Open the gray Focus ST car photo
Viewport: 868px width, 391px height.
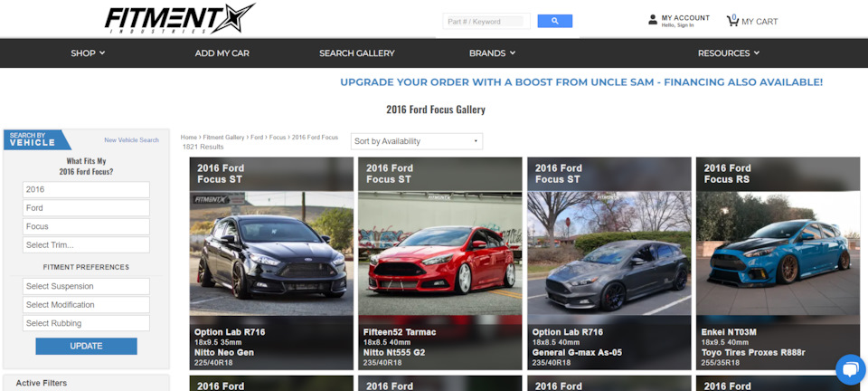(x=609, y=253)
